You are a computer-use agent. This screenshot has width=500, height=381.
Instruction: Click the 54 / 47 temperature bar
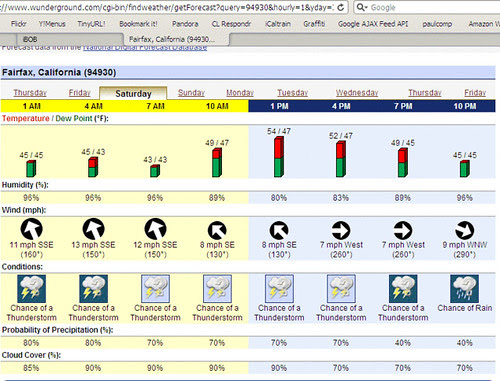click(x=279, y=157)
